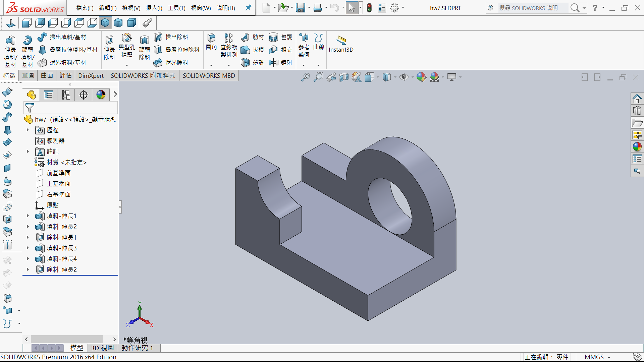Viewport: 644px width, 362px height.
Task: Click the rebuild traffic light icon
Action: tap(369, 8)
